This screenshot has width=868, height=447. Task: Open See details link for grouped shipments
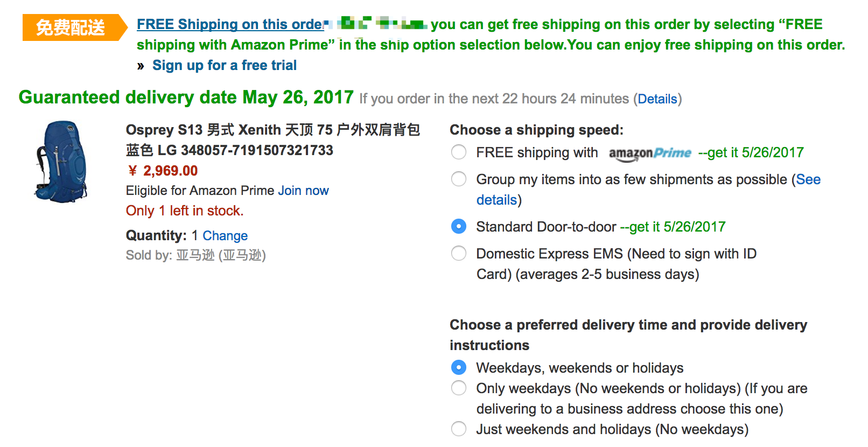[808, 180]
